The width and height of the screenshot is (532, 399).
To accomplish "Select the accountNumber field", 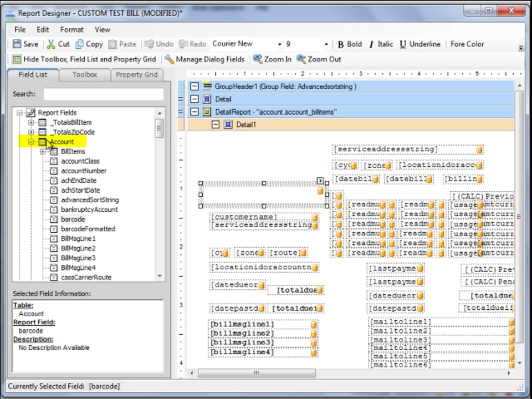I will click(84, 171).
